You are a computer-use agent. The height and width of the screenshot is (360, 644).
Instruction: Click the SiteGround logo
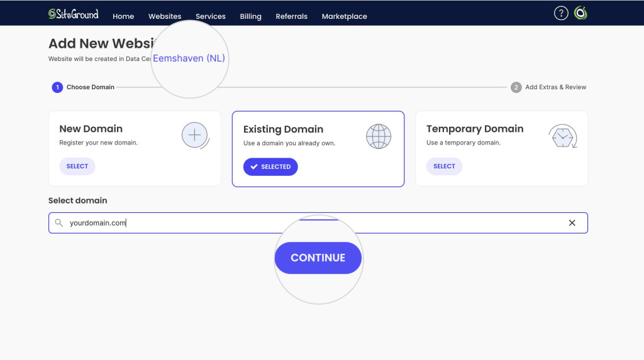point(74,14)
